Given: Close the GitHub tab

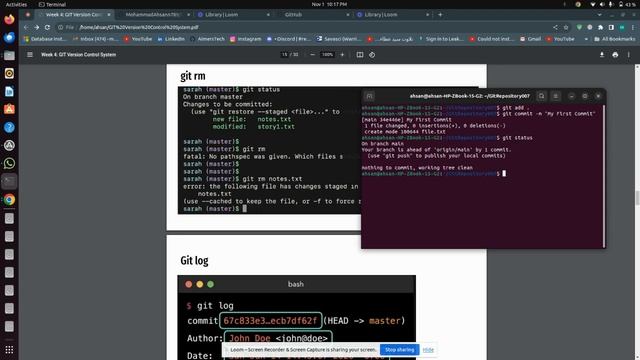Looking at the screenshot, I should [348, 15].
